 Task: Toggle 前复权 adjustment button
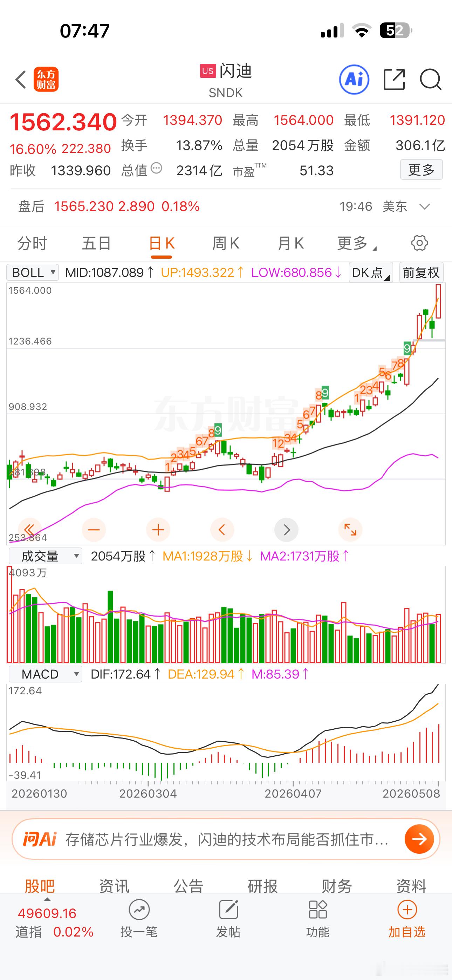coord(421,272)
